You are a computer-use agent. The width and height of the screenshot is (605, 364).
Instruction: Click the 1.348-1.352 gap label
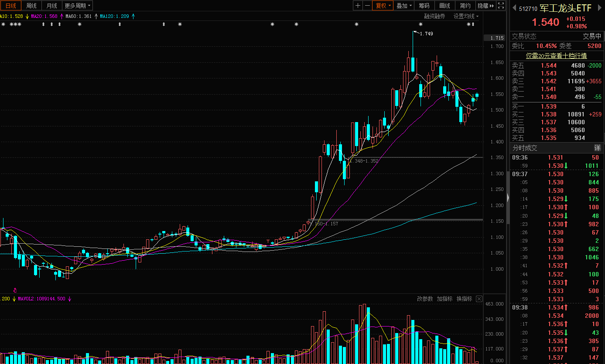(364, 161)
